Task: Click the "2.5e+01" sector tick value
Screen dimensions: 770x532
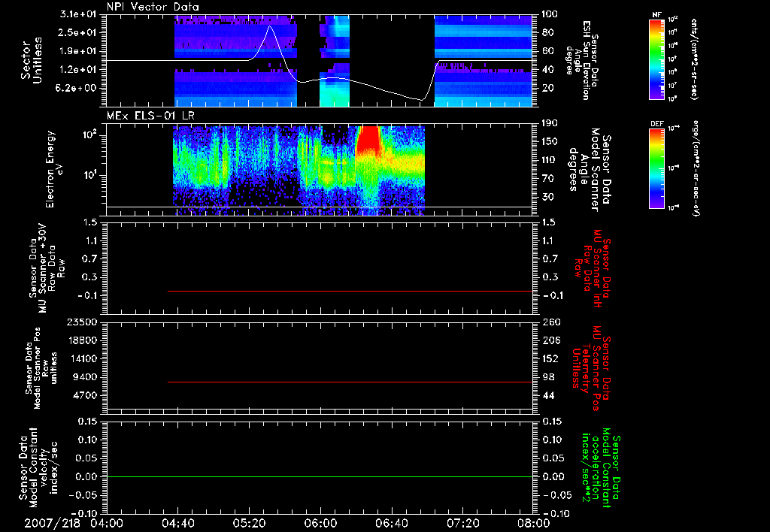Action: tap(78, 32)
